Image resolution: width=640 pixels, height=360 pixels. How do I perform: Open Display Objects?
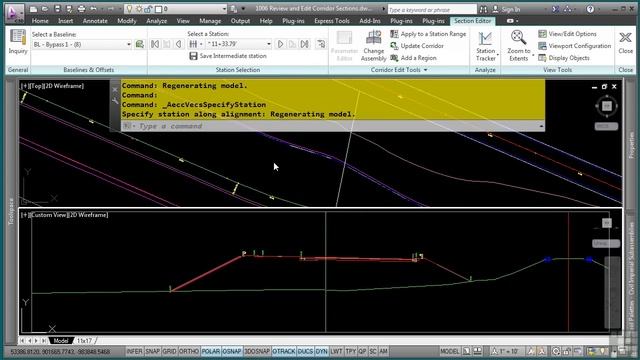(x=564, y=58)
